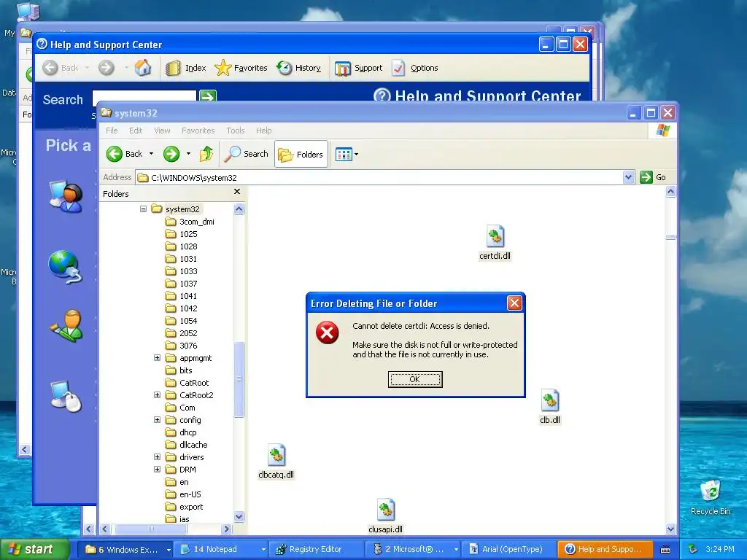The width and height of the screenshot is (747, 560).
Task: Go up one folder level
Action: click(x=206, y=154)
